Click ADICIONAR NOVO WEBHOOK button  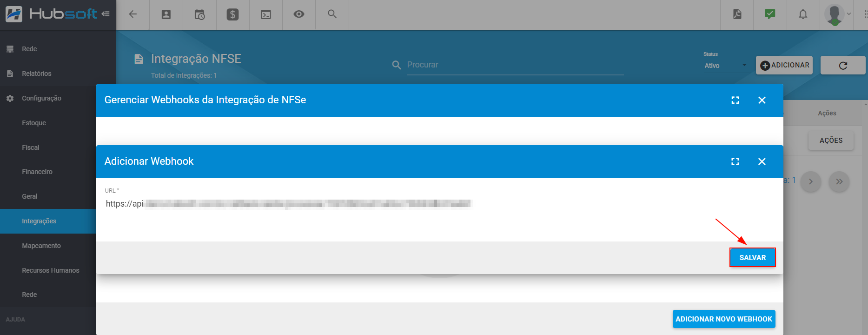[x=724, y=319]
